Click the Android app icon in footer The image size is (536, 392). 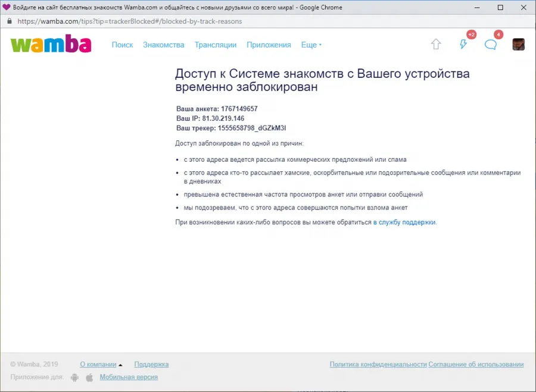[74, 377]
